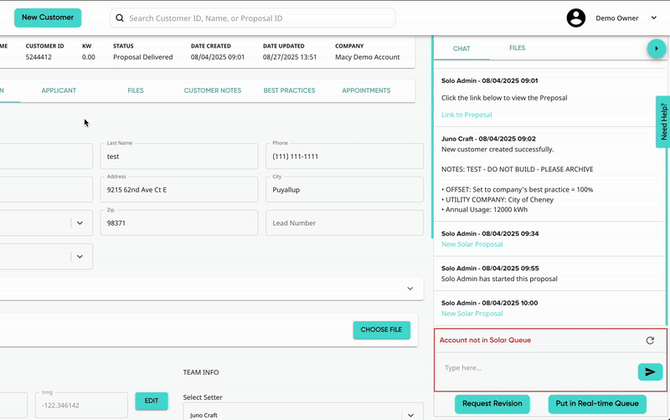Click the chat Type here box
Screen dimensions: 670x420
(x=538, y=368)
